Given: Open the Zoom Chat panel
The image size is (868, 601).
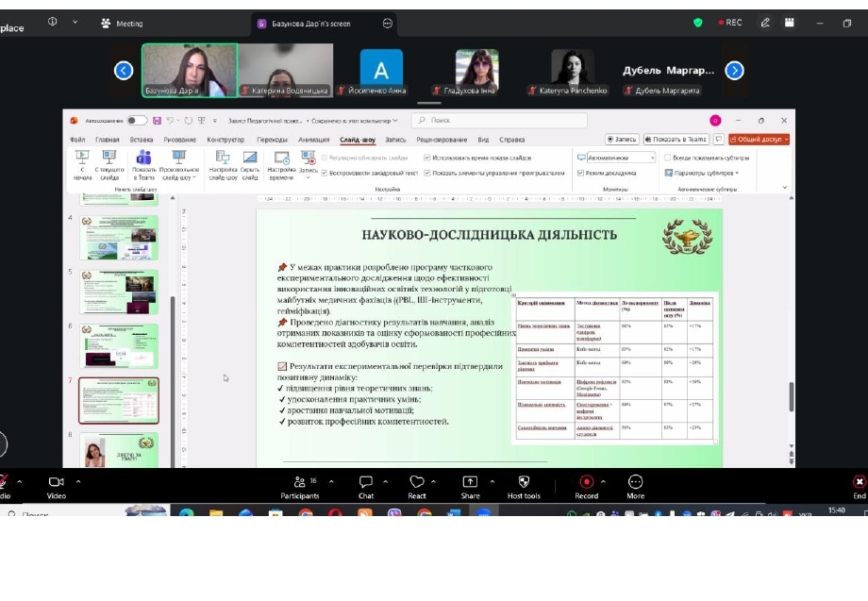Looking at the screenshot, I should [366, 487].
